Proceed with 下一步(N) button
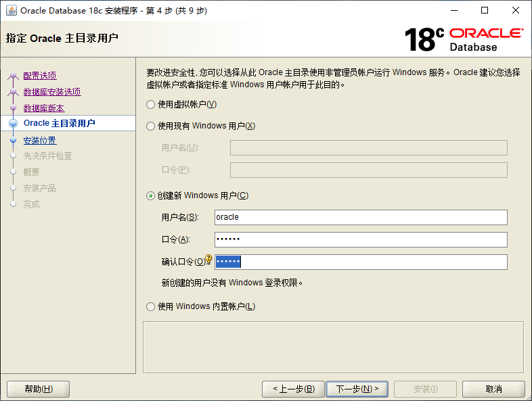Screen dimensions: 532x401 (357, 389)
